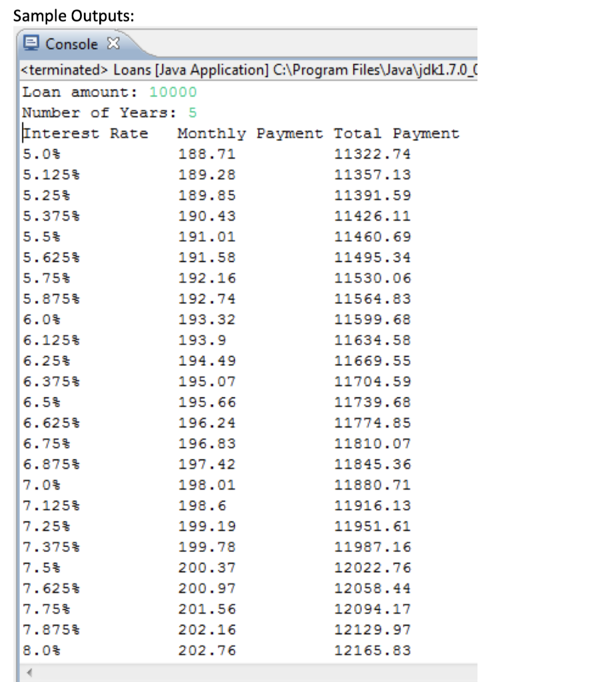Screen dimensions: 616x682
Task: Click total payment 11322.74
Action: point(372,154)
